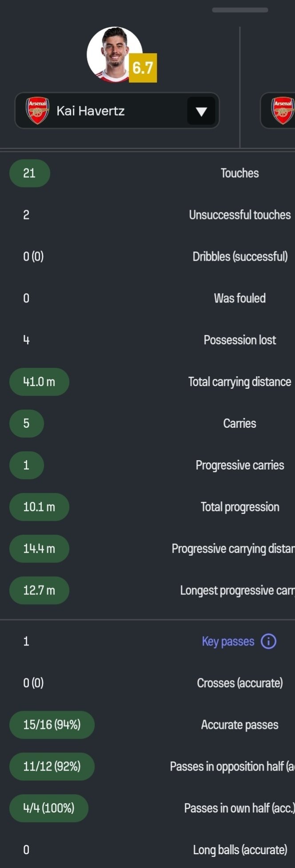The width and height of the screenshot is (295, 868).
Task: Click the 6.7 rating badge
Action: point(143,68)
